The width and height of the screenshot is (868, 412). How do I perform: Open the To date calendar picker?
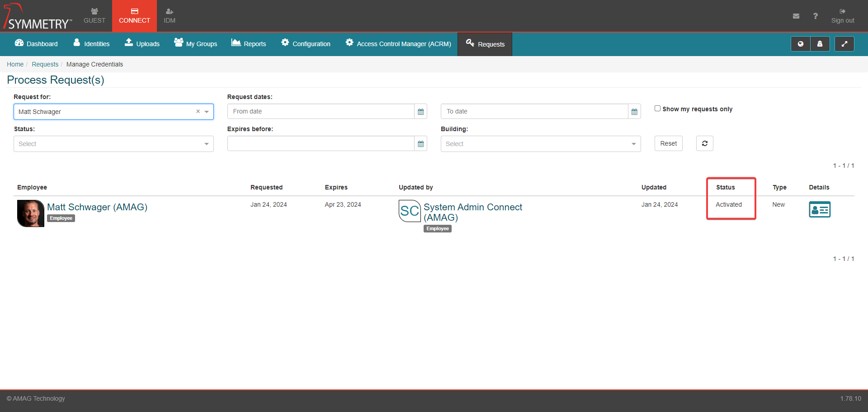click(x=634, y=111)
